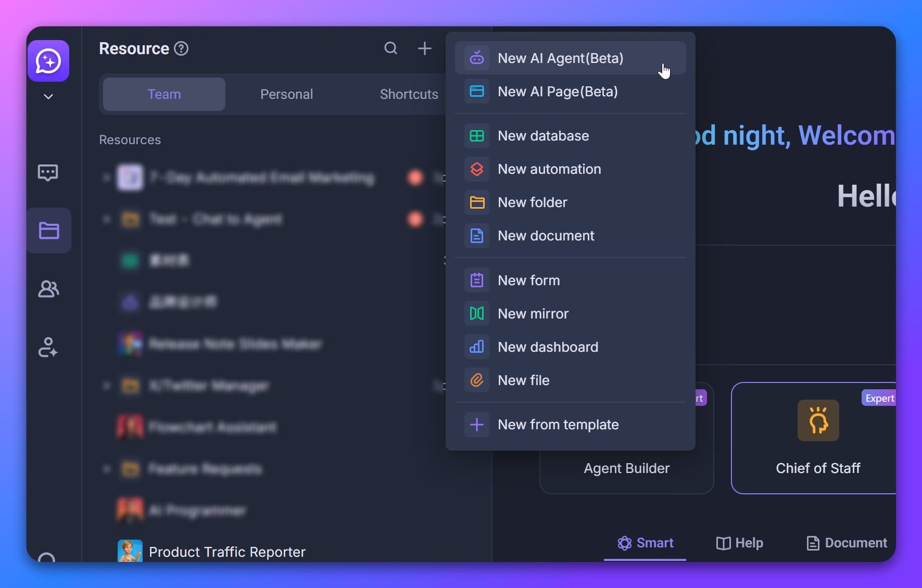Open Product Traffic Reporter resource
This screenshot has width=922, height=588.
(227, 552)
